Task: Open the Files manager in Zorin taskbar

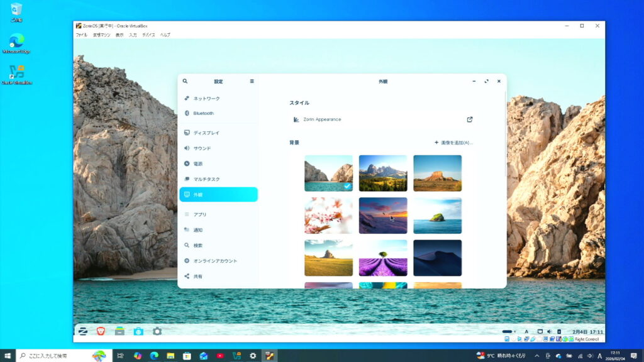Action: coord(119,331)
